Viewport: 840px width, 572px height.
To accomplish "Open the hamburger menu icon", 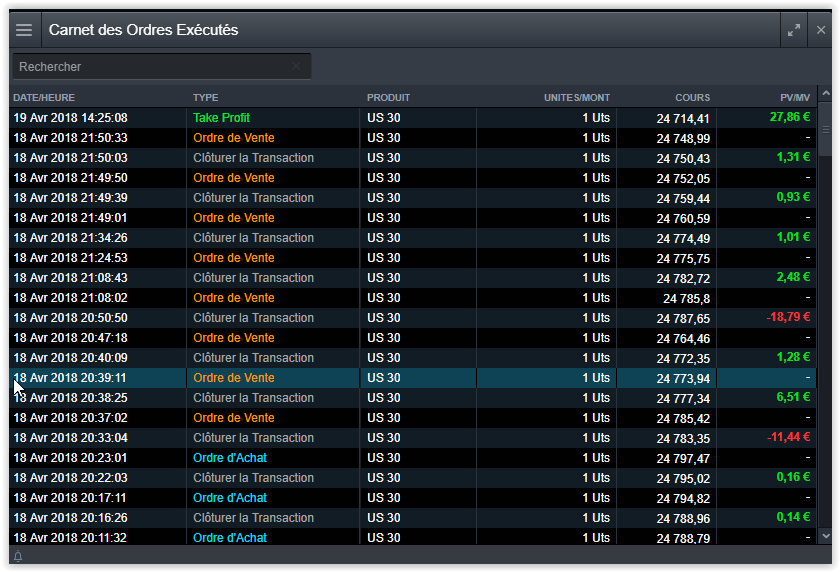I will click(24, 30).
